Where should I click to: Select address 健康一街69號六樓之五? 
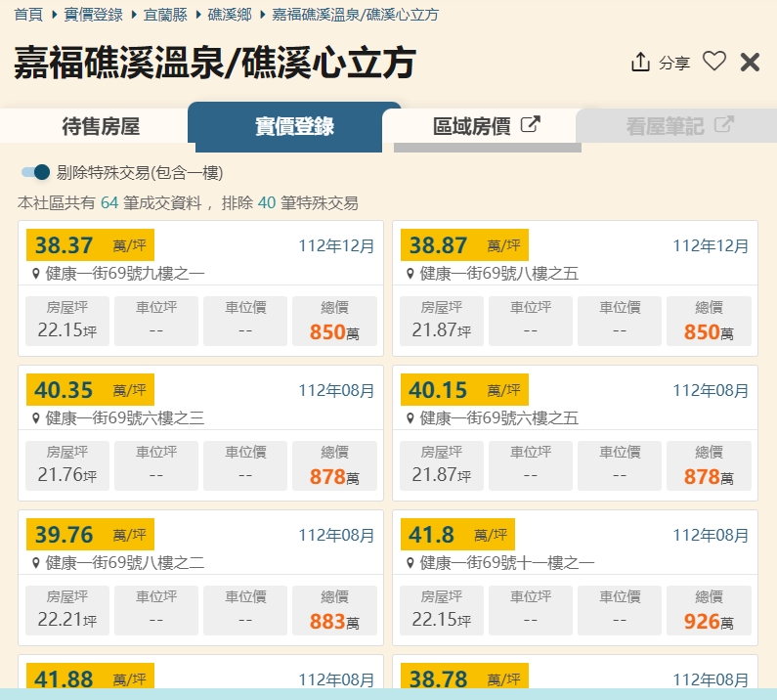pyautogui.click(x=499, y=418)
